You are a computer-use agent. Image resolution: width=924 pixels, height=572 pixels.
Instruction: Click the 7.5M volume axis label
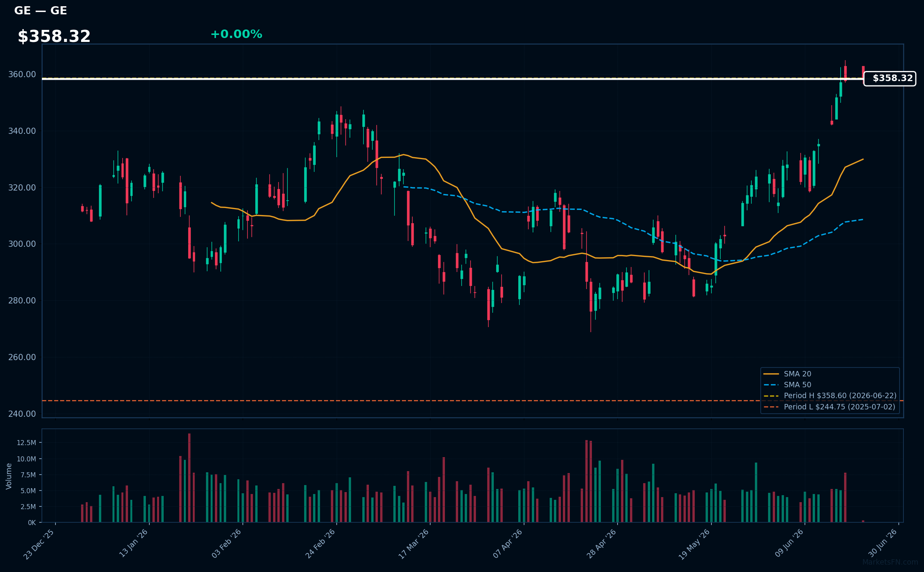point(28,475)
